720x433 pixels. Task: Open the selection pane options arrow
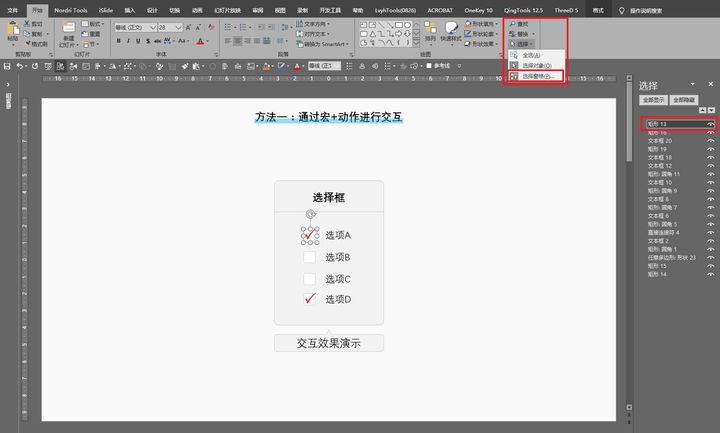pos(692,84)
